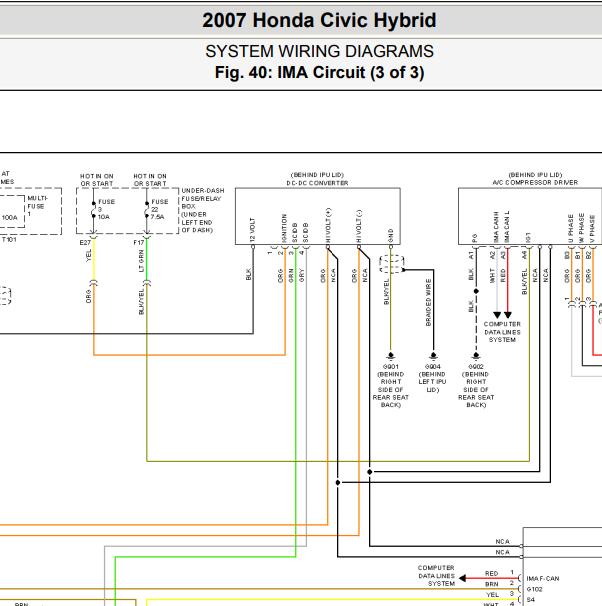Viewport: 602px width, 606px height.
Task: Click 'HOT IN ON OR START' above Fuse 3
Action: pyautogui.click(x=97, y=180)
